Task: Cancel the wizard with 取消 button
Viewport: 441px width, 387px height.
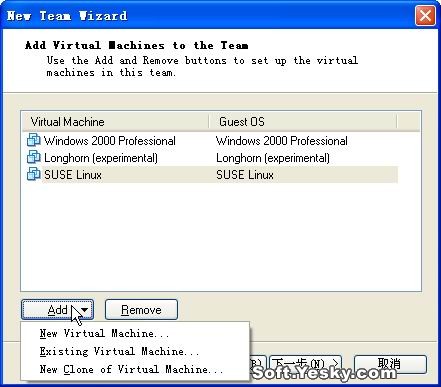Action: [x=390, y=364]
